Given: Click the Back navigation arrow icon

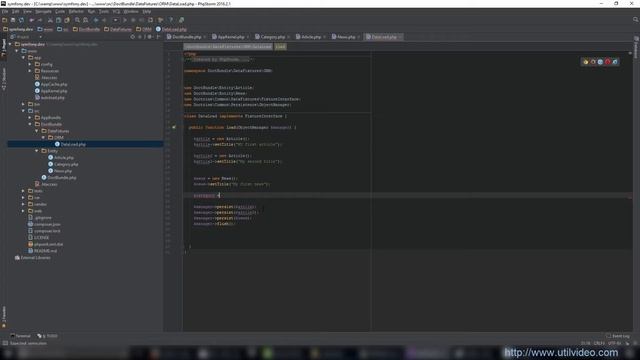Looking at the screenshot, I should click(x=96, y=20).
